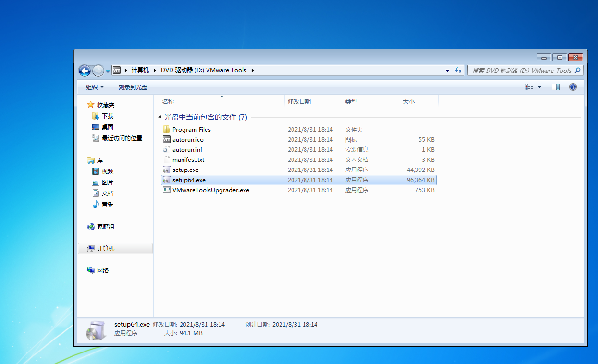Close the Explorer window
Screen dimensions: 598x364
point(575,57)
